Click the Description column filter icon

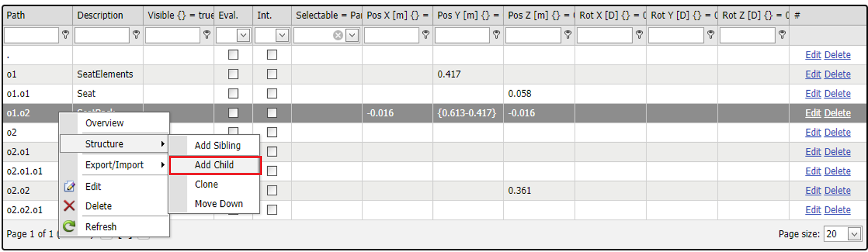tap(136, 35)
